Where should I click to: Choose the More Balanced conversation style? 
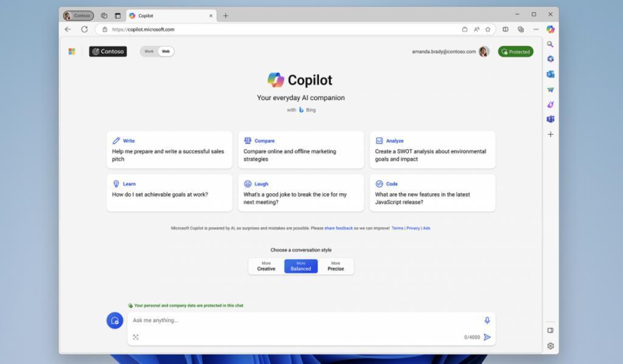pyautogui.click(x=301, y=266)
